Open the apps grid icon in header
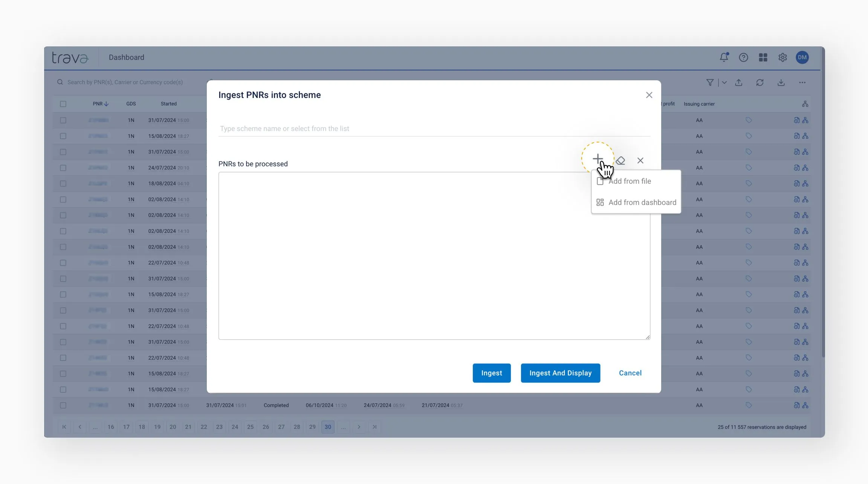The width and height of the screenshot is (868, 484). coord(763,57)
